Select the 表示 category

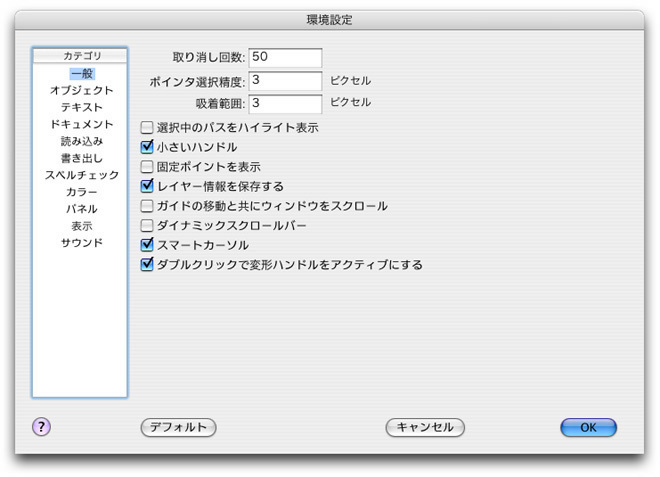(x=82, y=226)
